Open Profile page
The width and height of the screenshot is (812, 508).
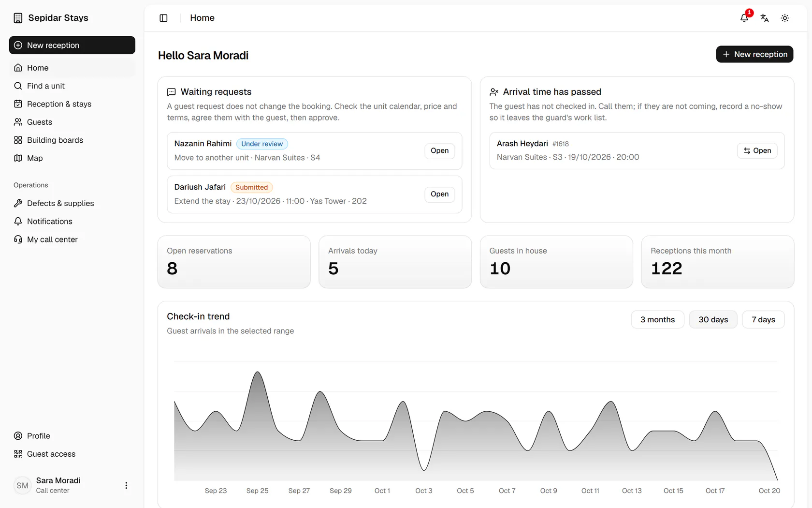(x=72, y=436)
